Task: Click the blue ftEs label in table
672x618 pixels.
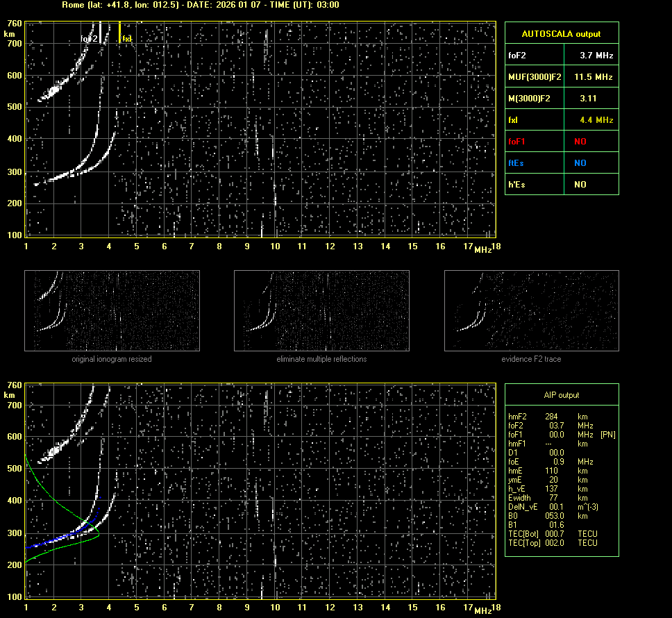Action: tap(516, 163)
